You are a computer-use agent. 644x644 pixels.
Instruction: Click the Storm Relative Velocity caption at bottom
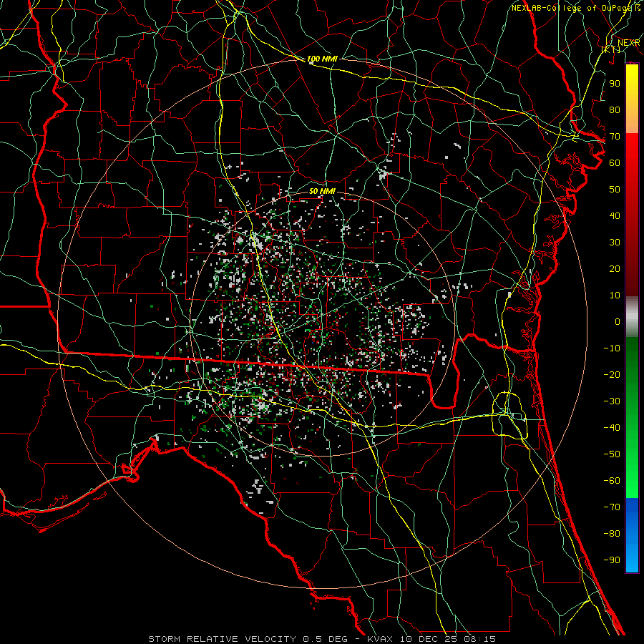[322, 639]
